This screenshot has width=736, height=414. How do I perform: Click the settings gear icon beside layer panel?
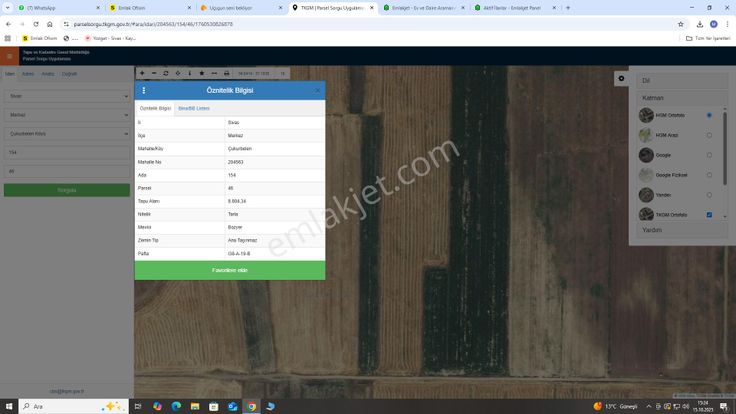(621, 78)
